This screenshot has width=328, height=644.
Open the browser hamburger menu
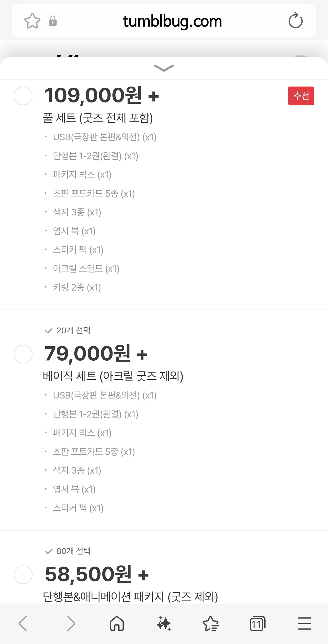(304, 624)
